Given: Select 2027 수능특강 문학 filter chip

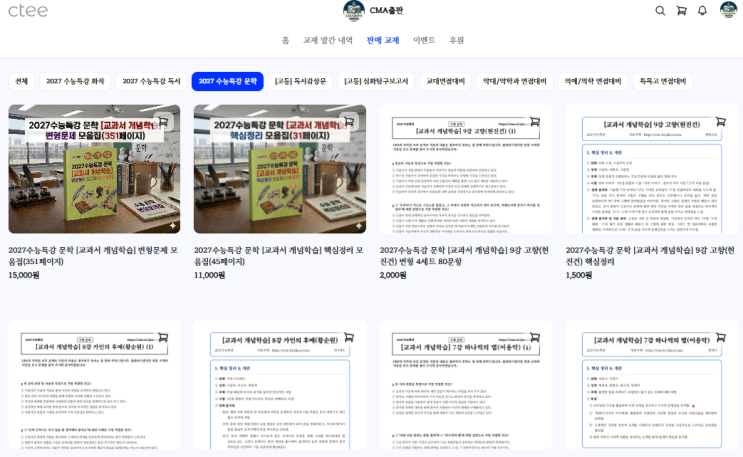Looking at the screenshot, I should click(227, 82).
